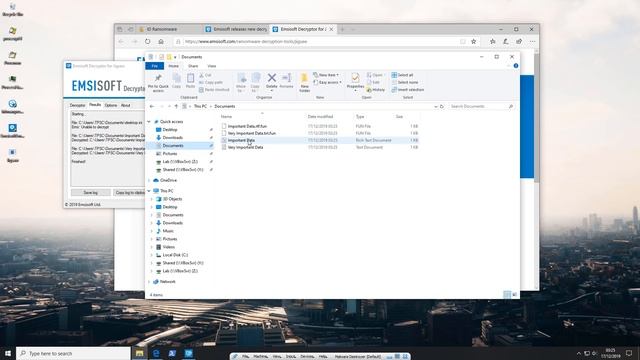Expand Local Disk (C:) tree node

point(152,255)
